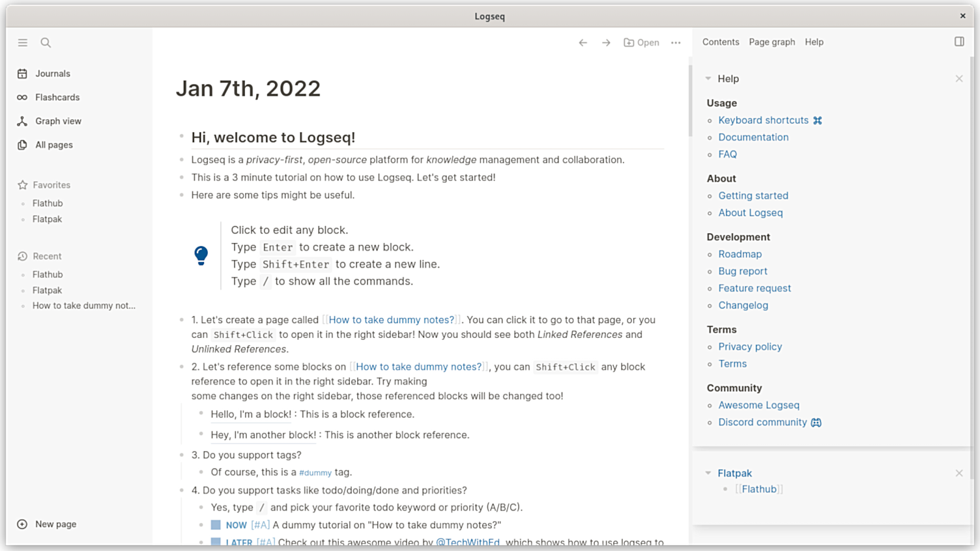
Task: Open the search magnifier
Action: tap(46, 42)
